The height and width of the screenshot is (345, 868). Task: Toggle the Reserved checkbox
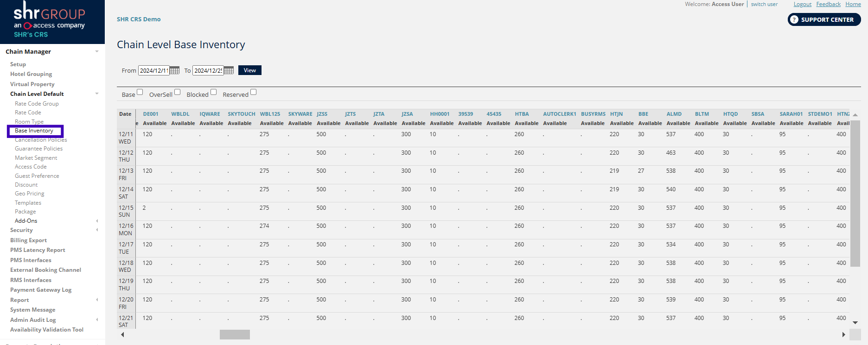point(253,92)
